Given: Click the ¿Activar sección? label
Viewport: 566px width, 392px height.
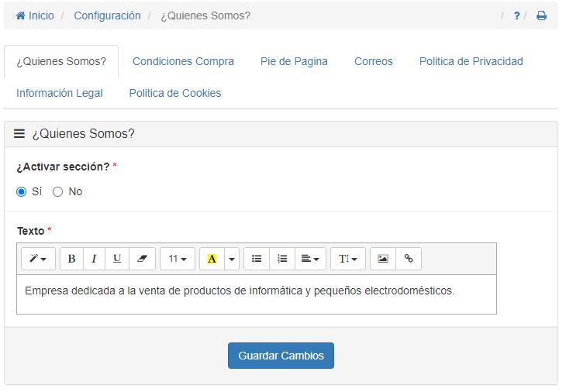Looking at the screenshot, I should (x=63, y=167).
